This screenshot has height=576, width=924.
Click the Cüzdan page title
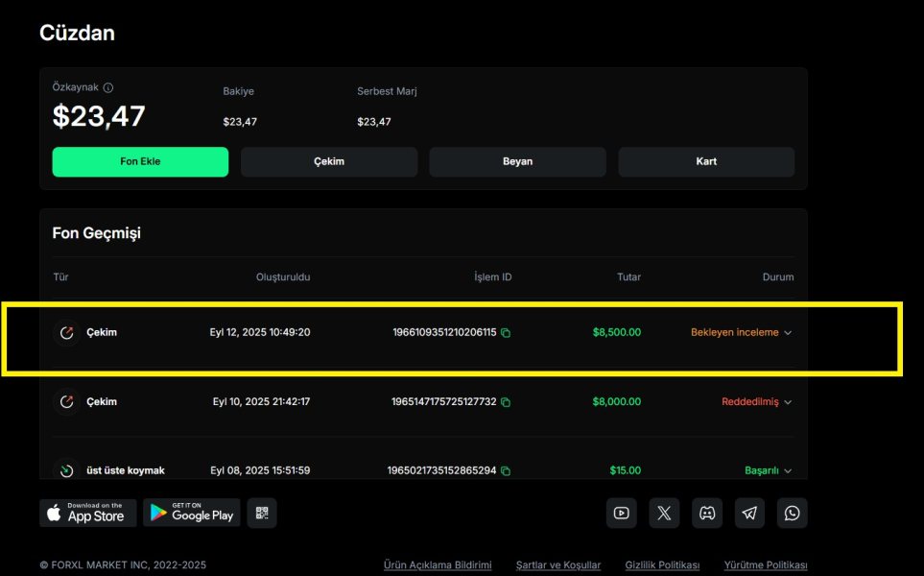click(77, 33)
